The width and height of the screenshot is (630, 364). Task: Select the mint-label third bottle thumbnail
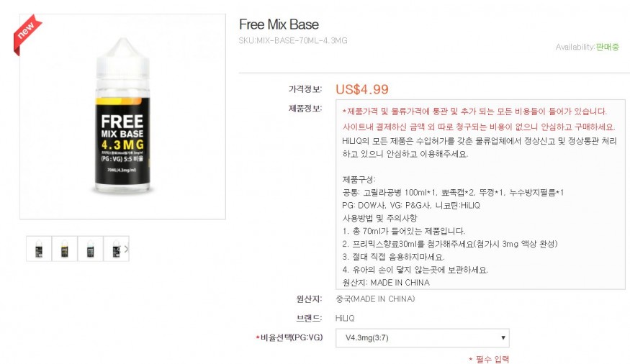click(91, 249)
